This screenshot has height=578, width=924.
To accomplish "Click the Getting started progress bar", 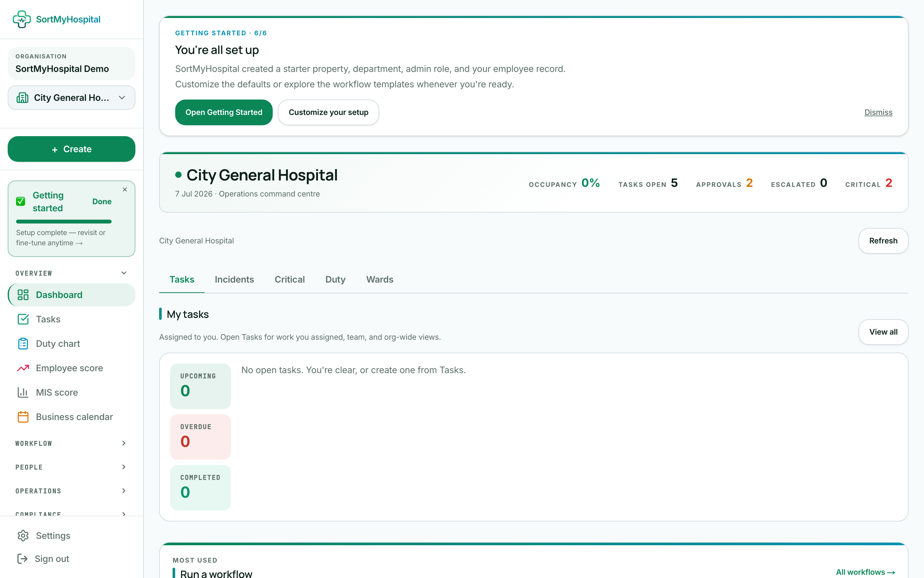I will pyautogui.click(x=64, y=222).
